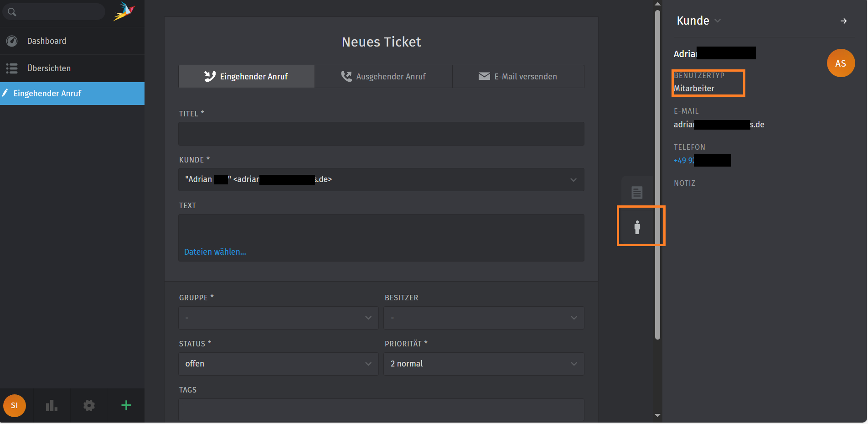Click the green plus icon
Viewport: 868px width, 424px height.
(126, 405)
